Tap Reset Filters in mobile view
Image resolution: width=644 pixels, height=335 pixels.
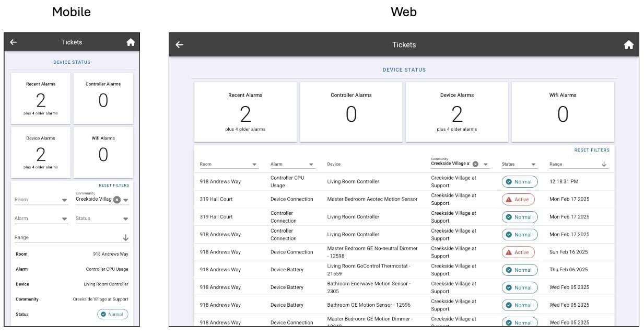(x=114, y=186)
